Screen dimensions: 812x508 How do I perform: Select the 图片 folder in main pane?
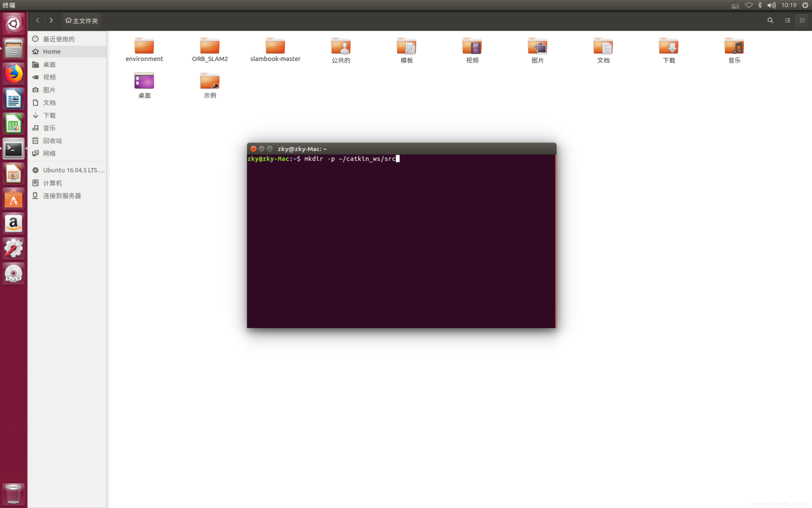click(x=537, y=50)
